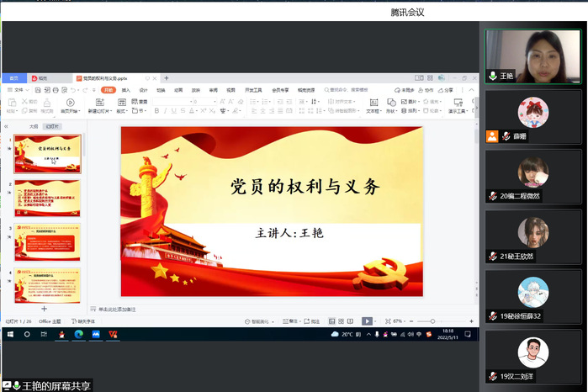Click the slide Layout icon

122,103
